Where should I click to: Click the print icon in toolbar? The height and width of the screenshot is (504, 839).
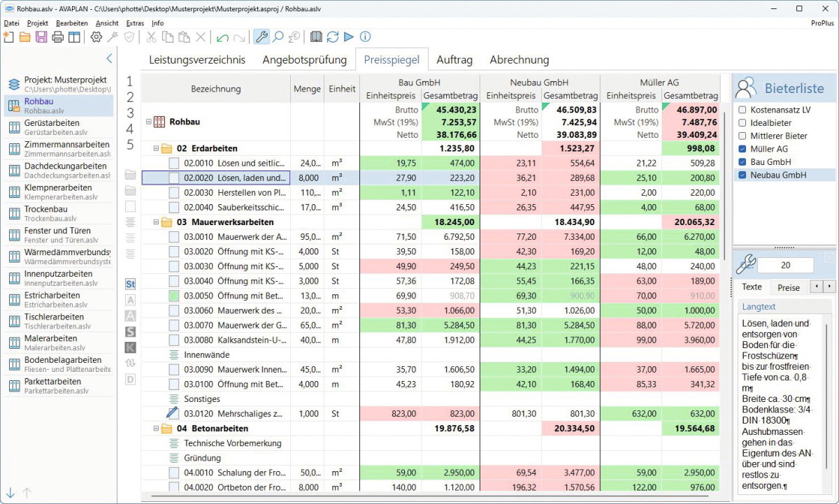tap(57, 37)
